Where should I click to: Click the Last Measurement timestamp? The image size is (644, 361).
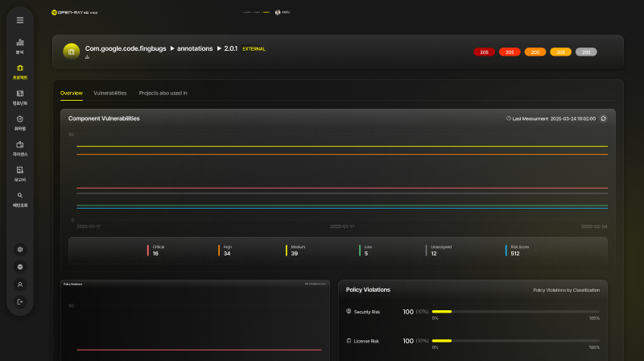click(572, 118)
